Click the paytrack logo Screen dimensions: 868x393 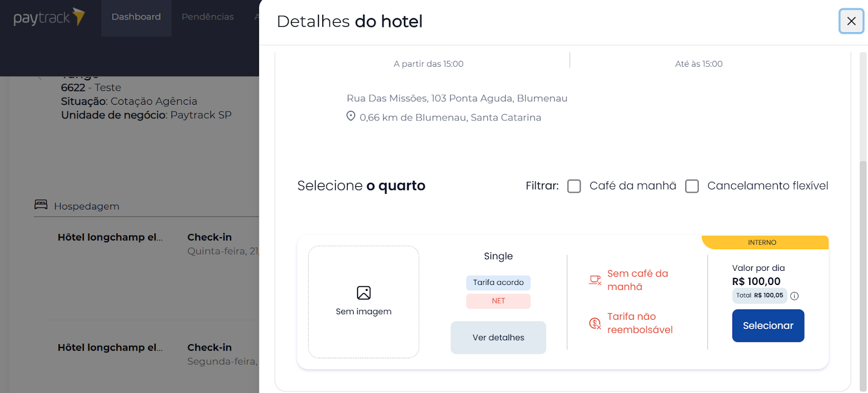(49, 17)
